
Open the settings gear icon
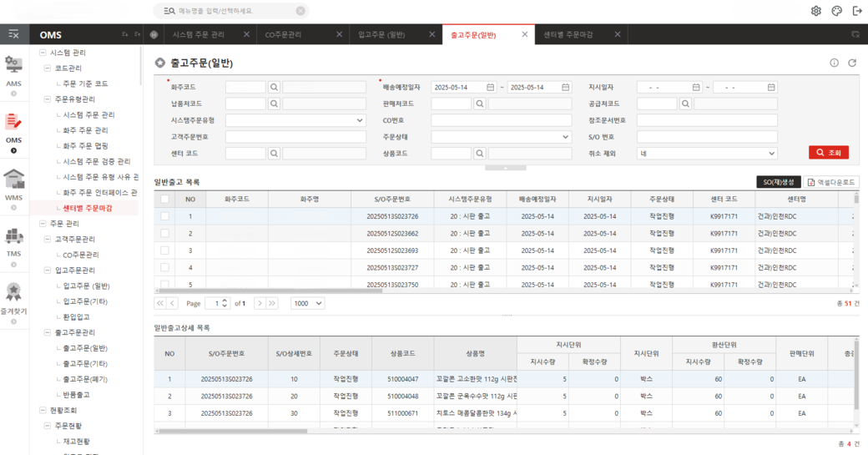[816, 11]
